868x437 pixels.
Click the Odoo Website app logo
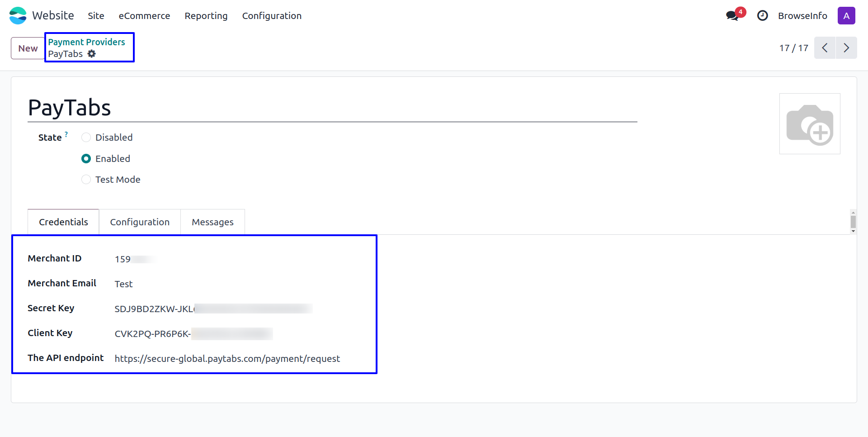click(x=18, y=16)
